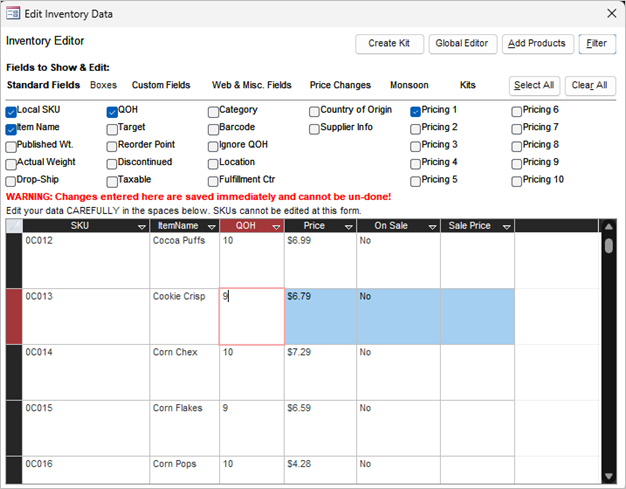
Task: Check the Taxable checkbox
Action: click(x=112, y=182)
